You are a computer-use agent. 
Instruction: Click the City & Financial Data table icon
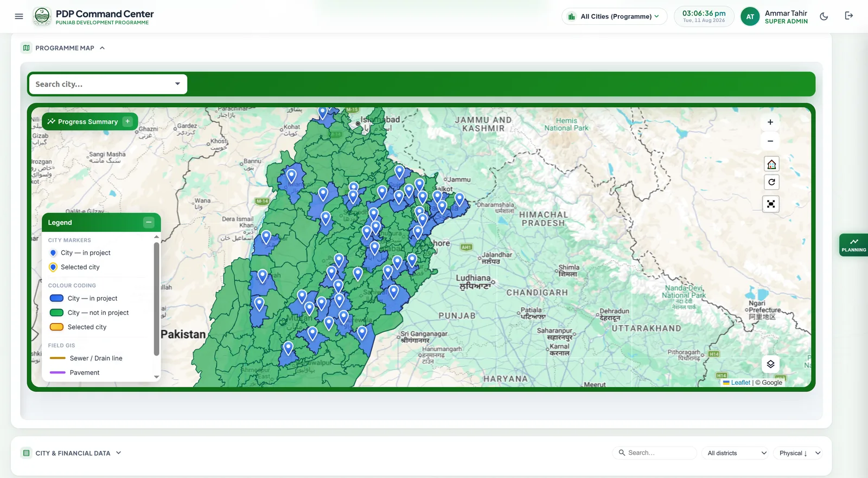click(26, 453)
